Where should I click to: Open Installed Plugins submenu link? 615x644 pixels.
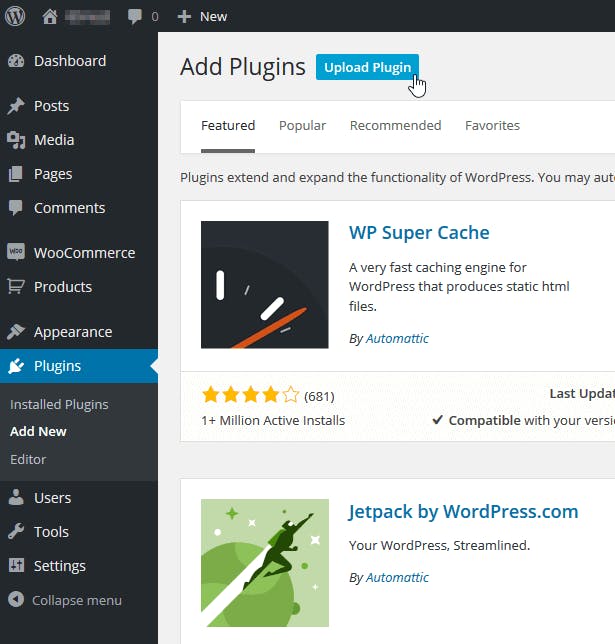59,405
